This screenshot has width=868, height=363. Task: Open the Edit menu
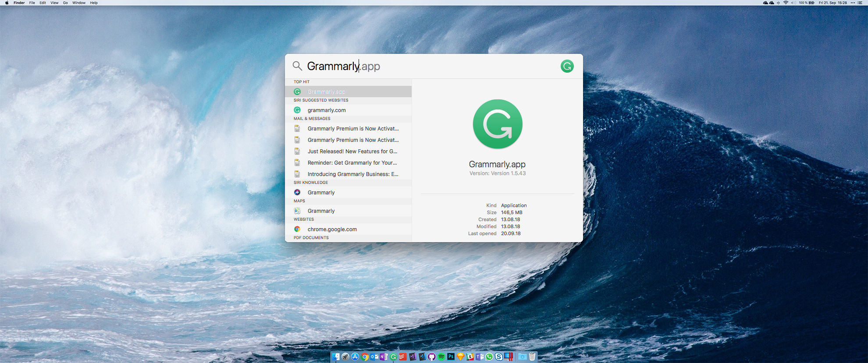tap(43, 3)
